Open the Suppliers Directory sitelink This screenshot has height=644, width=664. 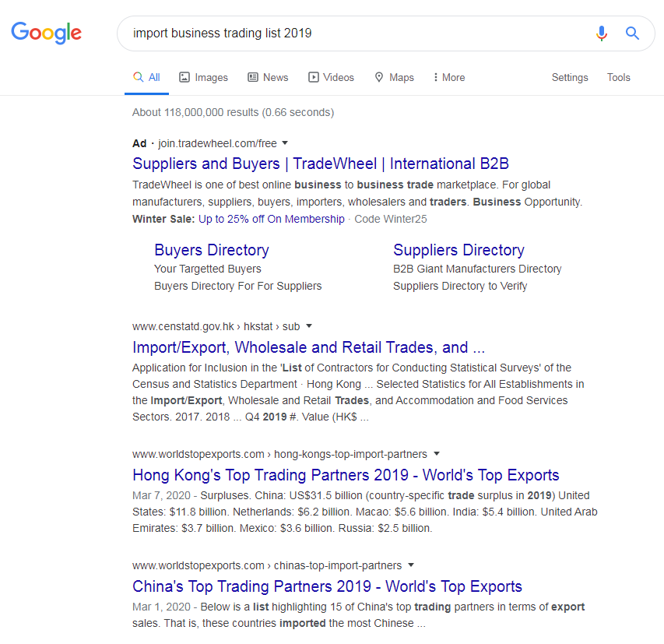[458, 250]
